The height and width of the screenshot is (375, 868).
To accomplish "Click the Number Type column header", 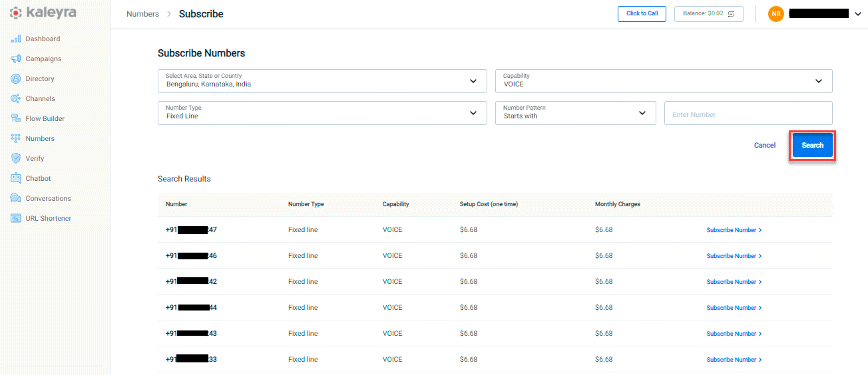I will tap(306, 204).
